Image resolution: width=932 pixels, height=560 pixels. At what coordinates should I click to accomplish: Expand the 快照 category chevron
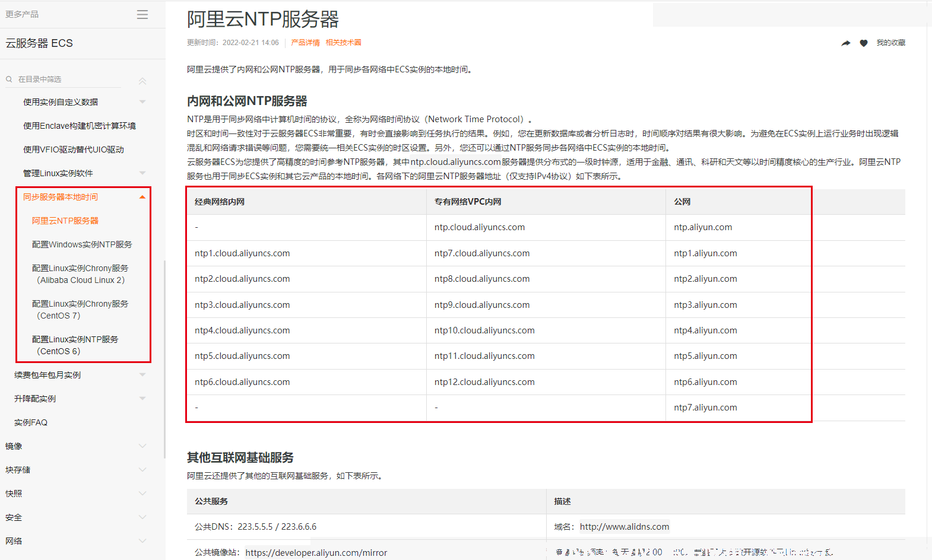[142, 494]
